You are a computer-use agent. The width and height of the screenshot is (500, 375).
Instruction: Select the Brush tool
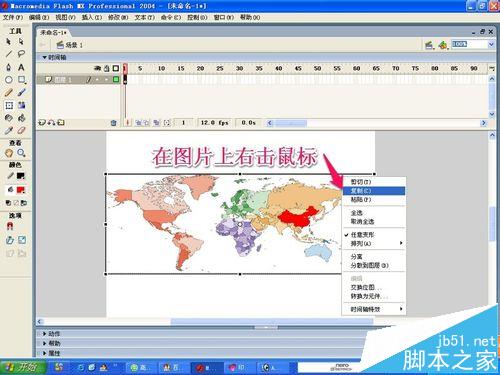[x=21, y=92]
